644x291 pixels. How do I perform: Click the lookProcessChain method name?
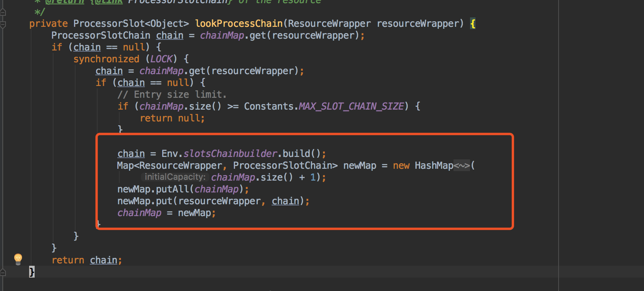pos(239,24)
